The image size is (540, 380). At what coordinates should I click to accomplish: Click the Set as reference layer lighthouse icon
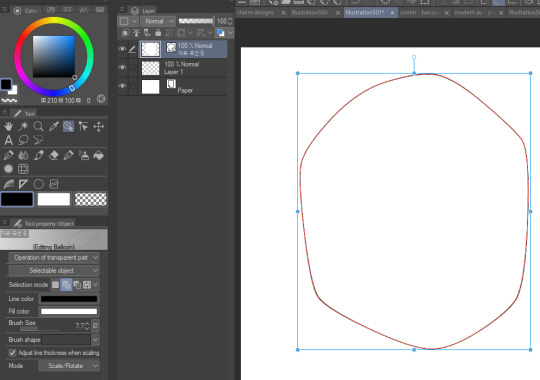click(136, 33)
